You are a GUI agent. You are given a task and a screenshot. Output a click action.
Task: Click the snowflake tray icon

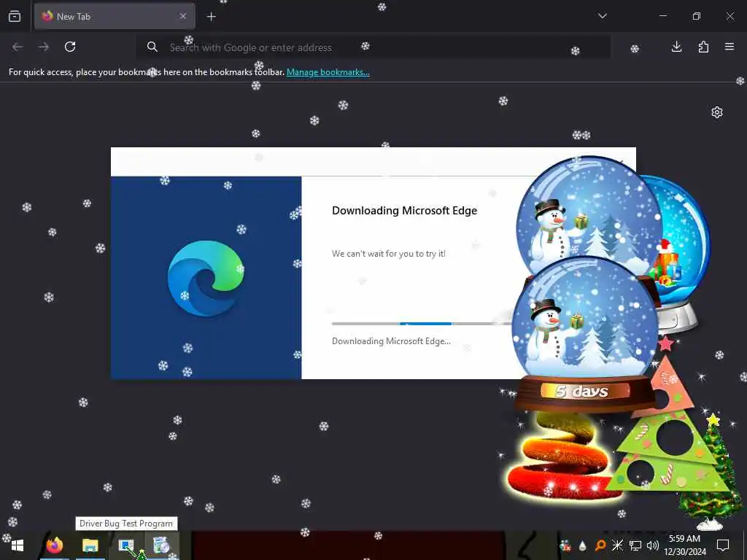(x=617, y=545)
